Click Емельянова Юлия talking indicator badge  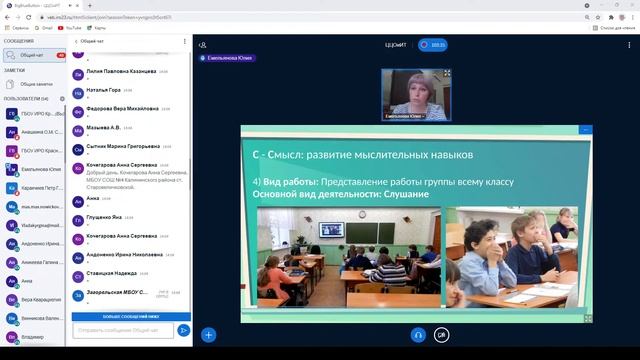(x=227, y=58)
